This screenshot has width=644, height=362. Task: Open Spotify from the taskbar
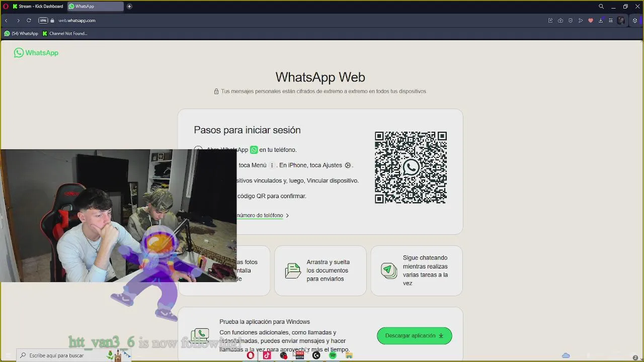333,355
